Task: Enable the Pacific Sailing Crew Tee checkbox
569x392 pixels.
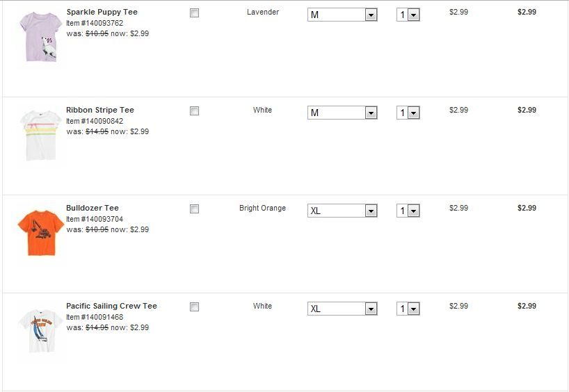Action: (195, 307)
